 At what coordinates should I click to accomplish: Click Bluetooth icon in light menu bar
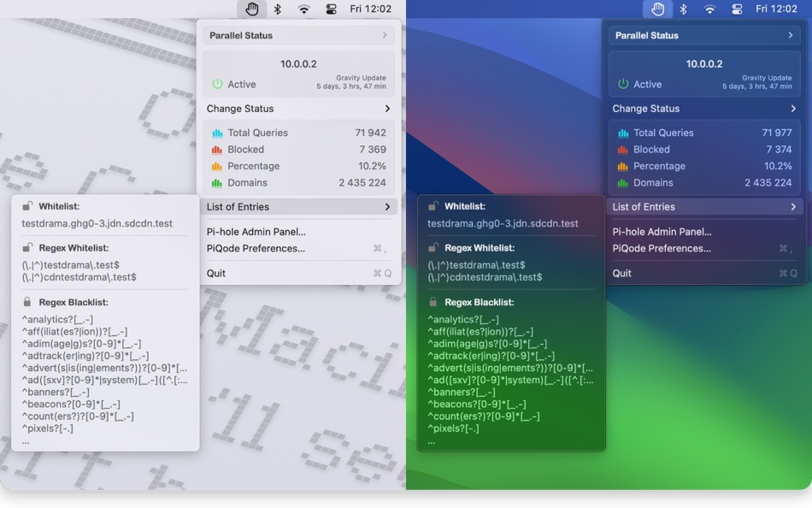[278, 9]
